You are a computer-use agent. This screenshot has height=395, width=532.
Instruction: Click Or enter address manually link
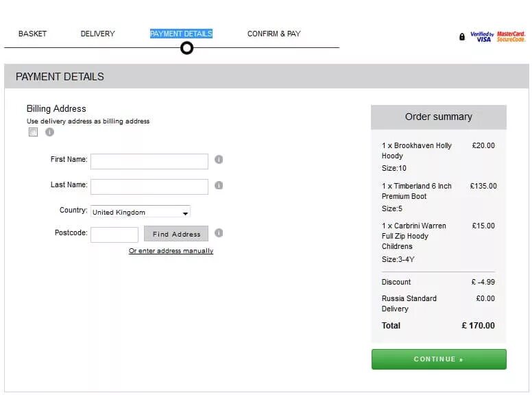pos(171,251)
